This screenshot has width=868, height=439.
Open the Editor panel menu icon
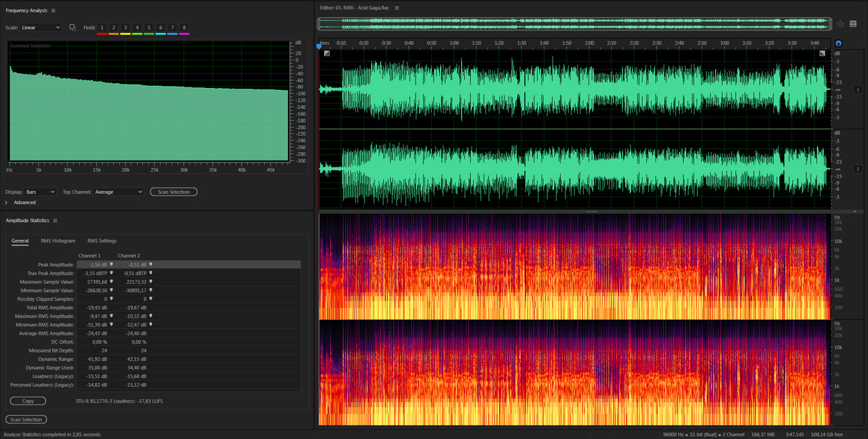tap(397, 8)
